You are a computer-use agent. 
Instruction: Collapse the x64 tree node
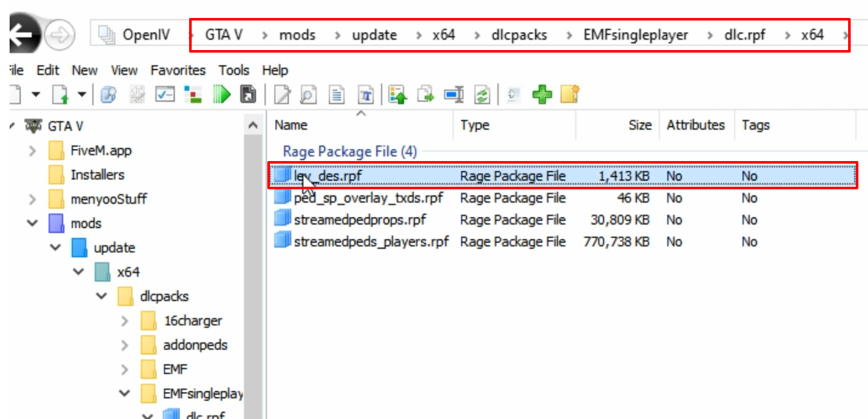(78, 272)
